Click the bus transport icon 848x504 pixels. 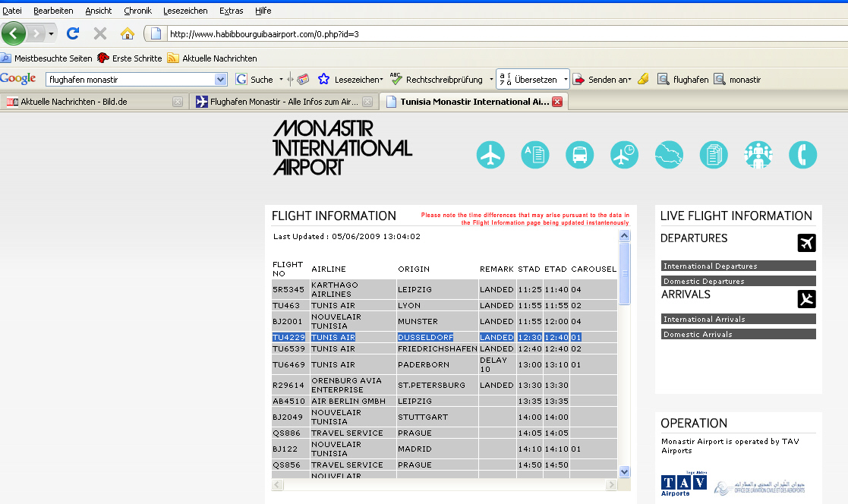point(580,155)
